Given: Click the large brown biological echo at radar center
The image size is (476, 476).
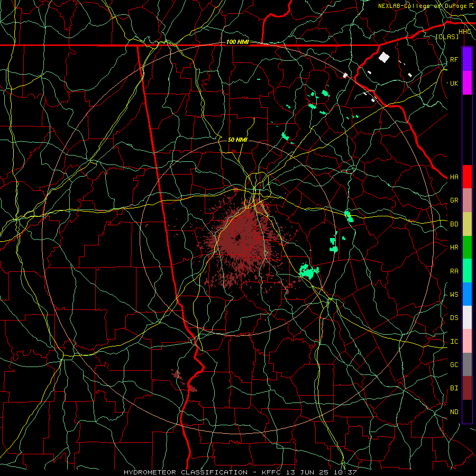Looking at the screenshot, I should click(x=240, y=237).
